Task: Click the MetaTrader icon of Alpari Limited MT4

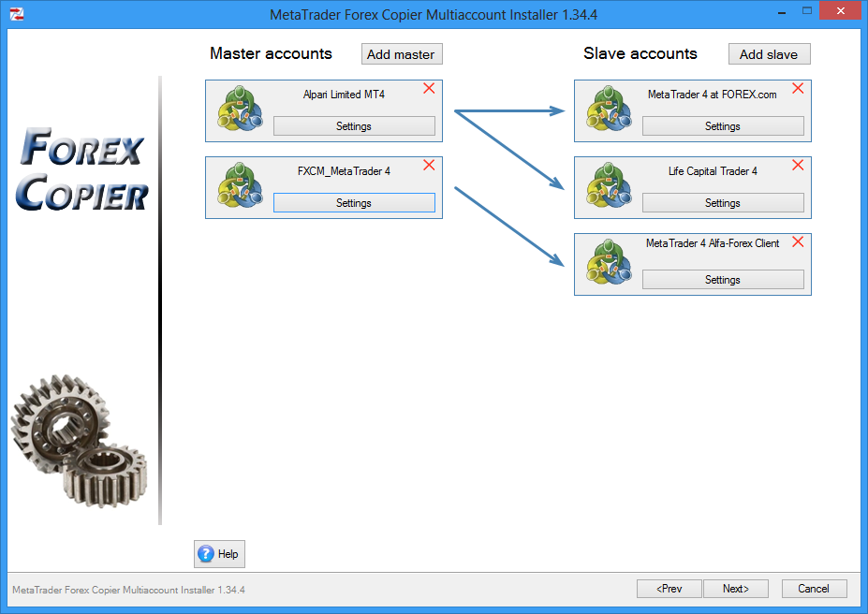Action: 240,108
